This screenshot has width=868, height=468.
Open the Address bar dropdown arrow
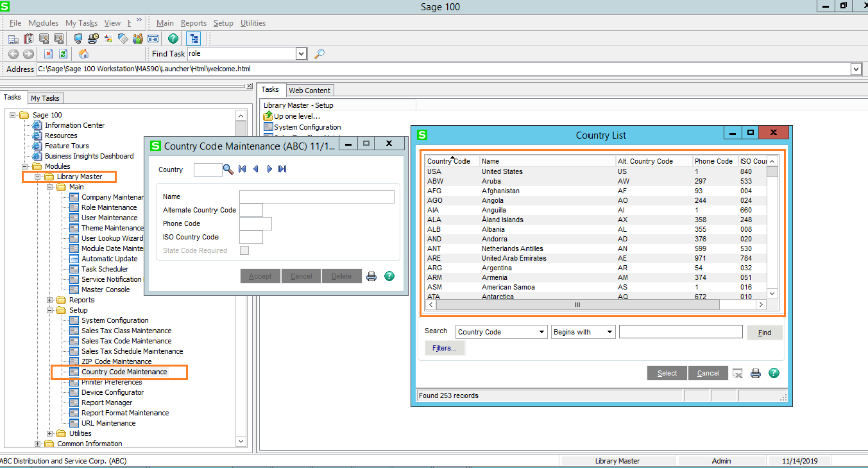tap(856, 69)
